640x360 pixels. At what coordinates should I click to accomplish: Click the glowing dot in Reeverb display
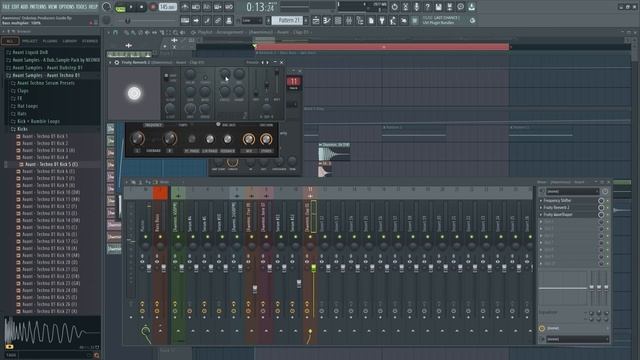134,93
